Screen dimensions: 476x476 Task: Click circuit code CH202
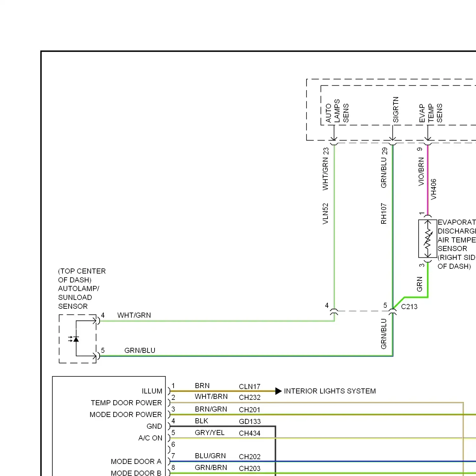point(249,457)
